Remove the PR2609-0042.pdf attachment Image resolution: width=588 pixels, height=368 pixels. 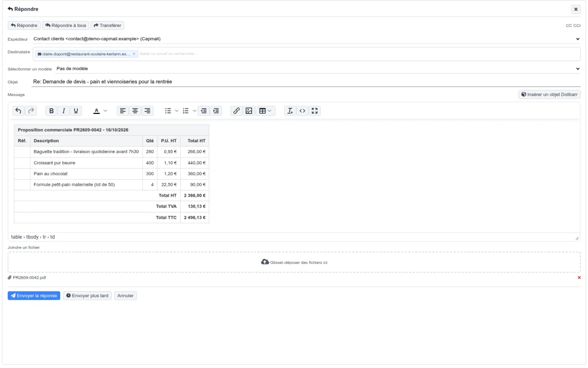tap(579, 278)
